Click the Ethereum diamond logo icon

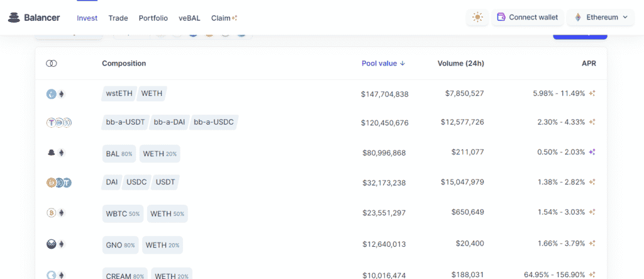pos(578,17)
